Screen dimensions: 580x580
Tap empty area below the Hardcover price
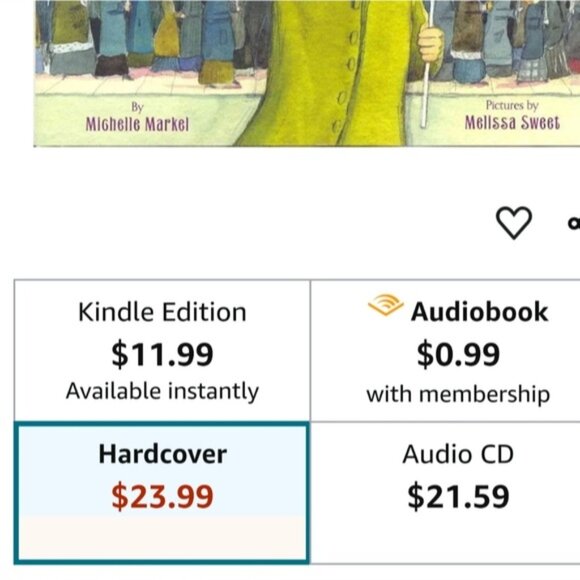162,538
